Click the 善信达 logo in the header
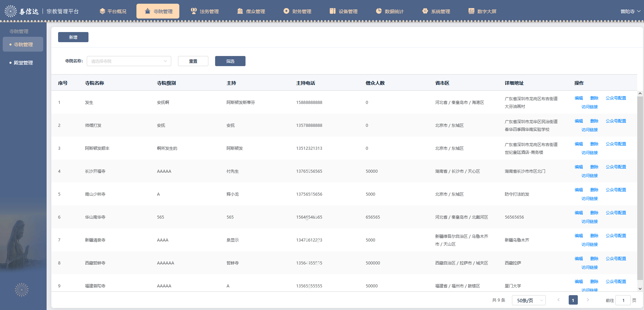This screenshot has width=644, height=310. coord(22,11)
